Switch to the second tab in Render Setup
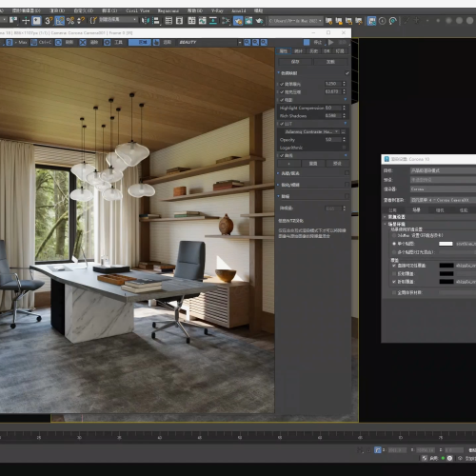The height and width of the screenshot is (476, 476). tap(416, 210)
